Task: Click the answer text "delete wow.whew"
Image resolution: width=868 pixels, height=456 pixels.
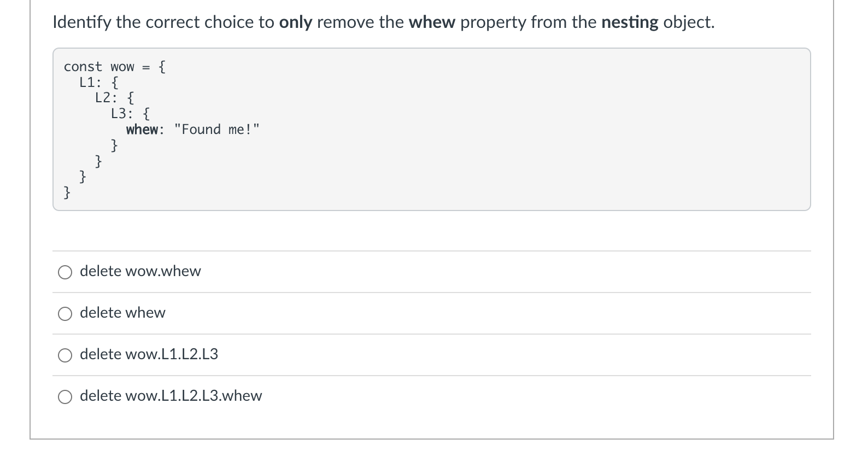Action: [x=140, y=271]
